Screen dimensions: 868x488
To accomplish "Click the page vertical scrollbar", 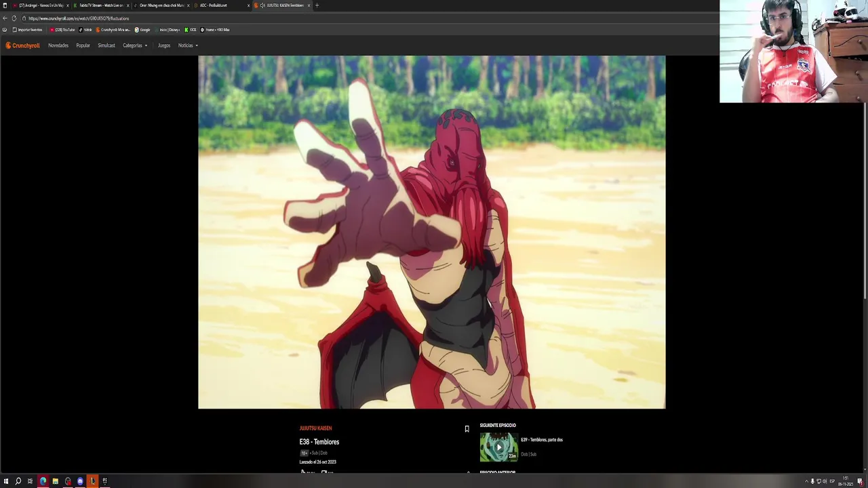I will point(865,200).
